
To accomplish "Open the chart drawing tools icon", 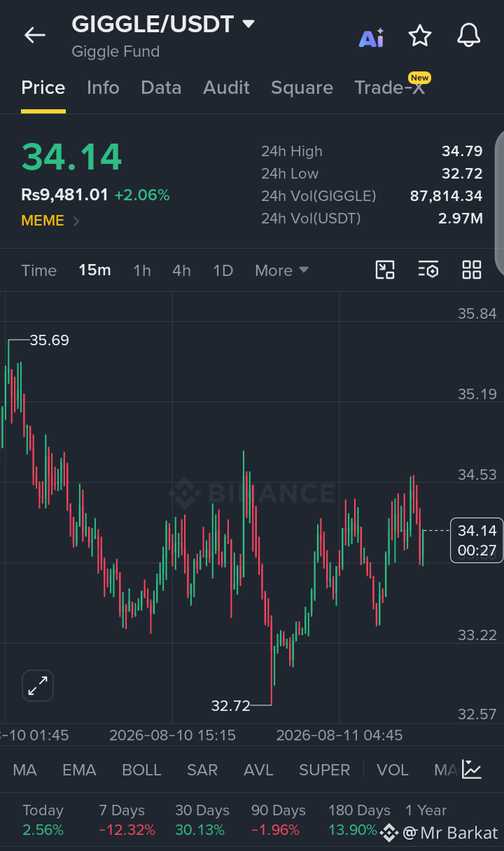I will pyautogui.click(x=385, y=270).
